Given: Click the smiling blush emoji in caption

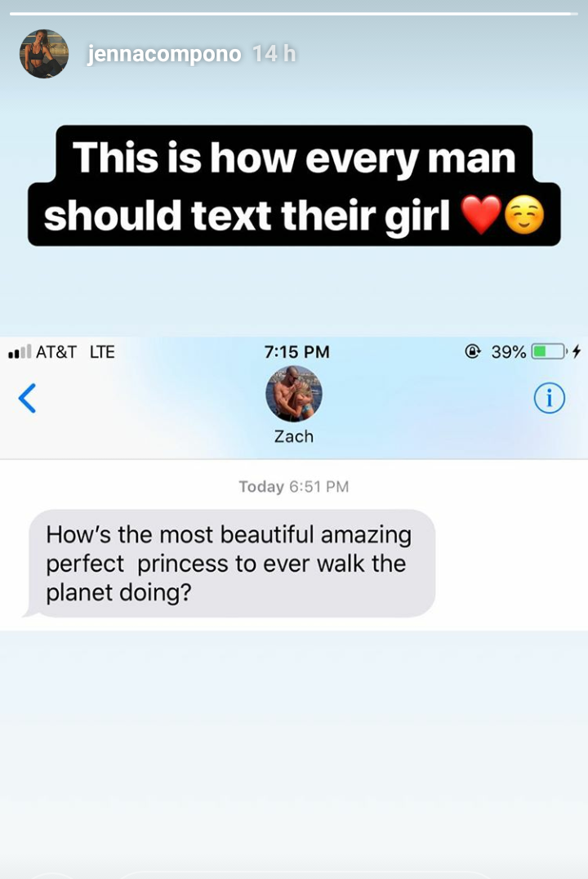Looking at the screenshot, I should click(524, 216).
